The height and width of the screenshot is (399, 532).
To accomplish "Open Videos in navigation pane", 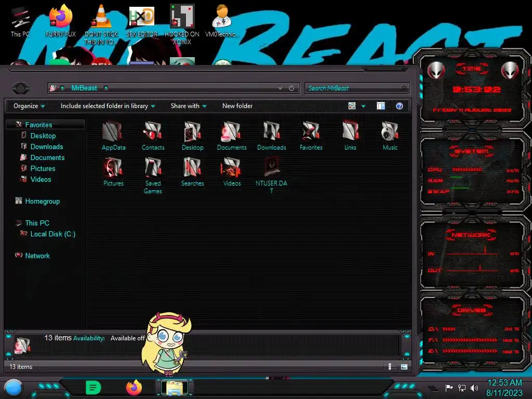I will click(41, 179).
